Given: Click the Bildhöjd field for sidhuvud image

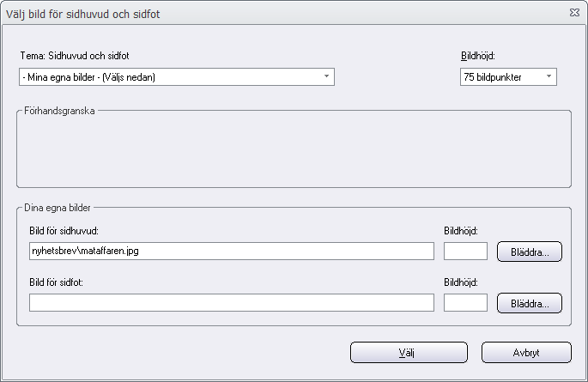Looking at the screenshot, I should pos(465,251).
